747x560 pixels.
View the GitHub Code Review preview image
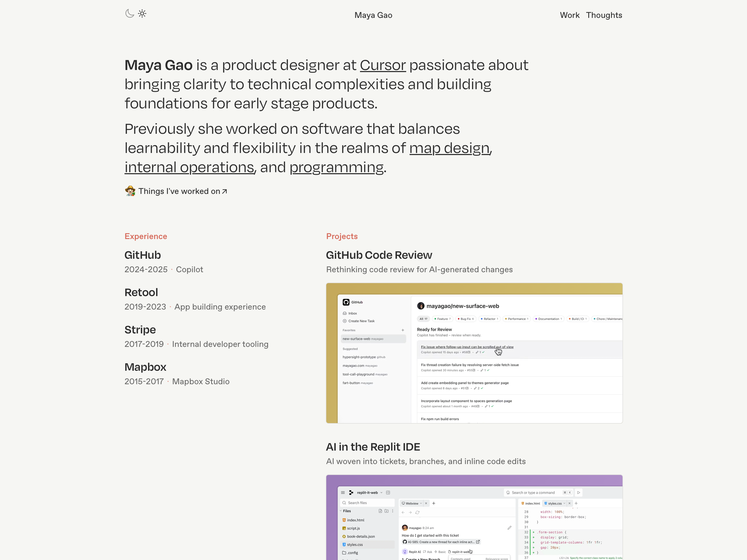point(474,353)
